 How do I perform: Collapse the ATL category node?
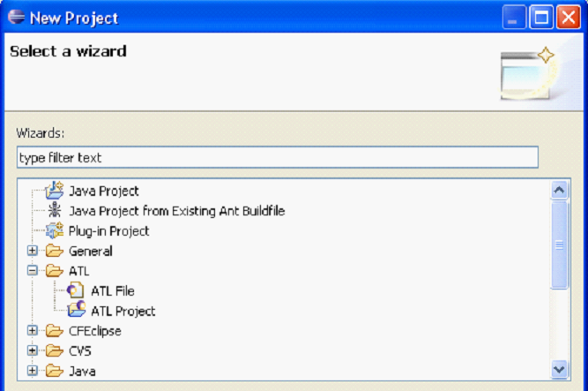tap(33, 271)
